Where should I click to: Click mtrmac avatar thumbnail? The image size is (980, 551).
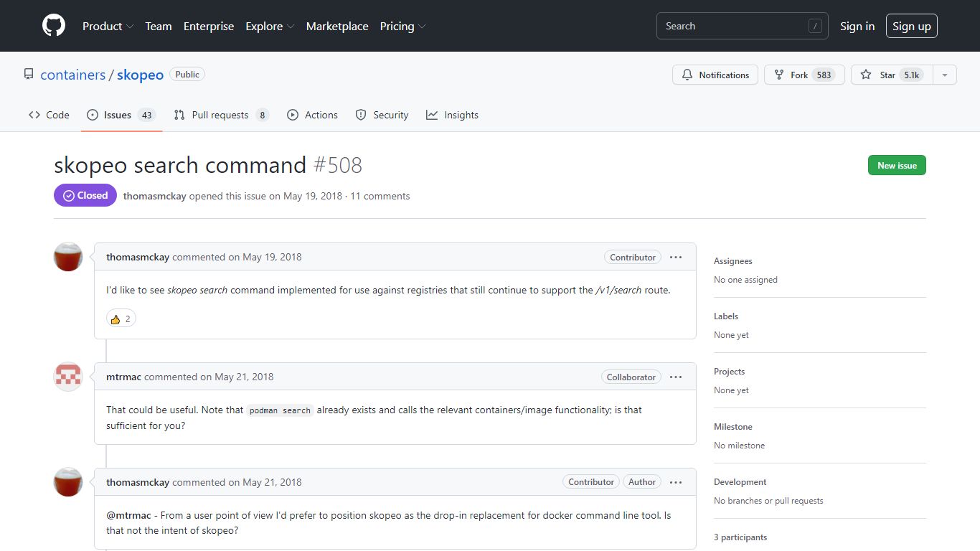click(x=68, y=377)
